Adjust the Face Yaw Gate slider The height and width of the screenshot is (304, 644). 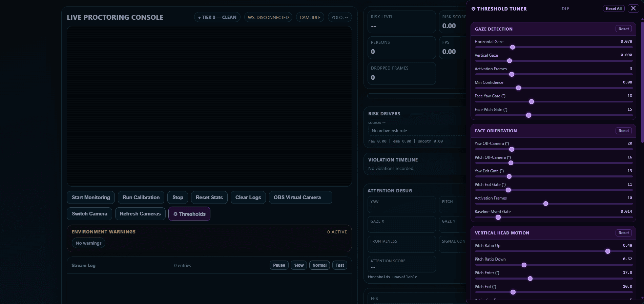(554, 102)
